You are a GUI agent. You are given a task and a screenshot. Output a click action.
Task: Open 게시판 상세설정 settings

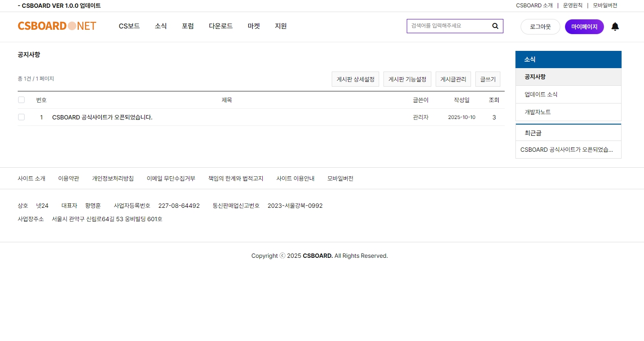355,79
